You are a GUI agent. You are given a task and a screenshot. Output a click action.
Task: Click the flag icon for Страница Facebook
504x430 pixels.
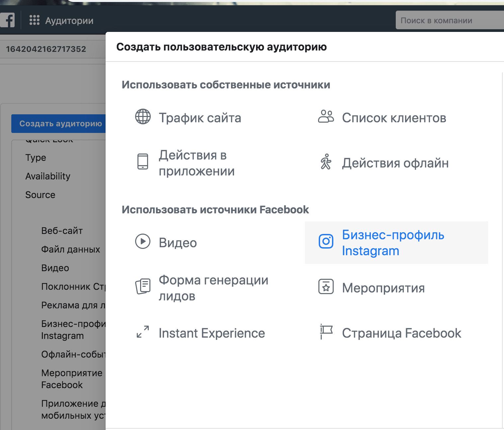(x=326, y=332)
